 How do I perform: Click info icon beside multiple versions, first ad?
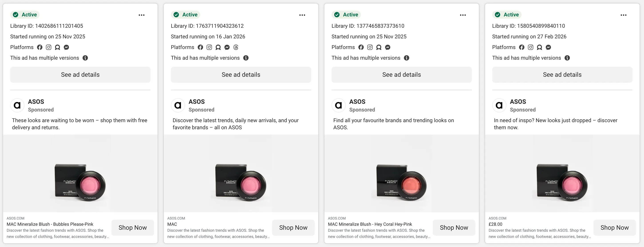pyautogui.click(x=85, y=58)
